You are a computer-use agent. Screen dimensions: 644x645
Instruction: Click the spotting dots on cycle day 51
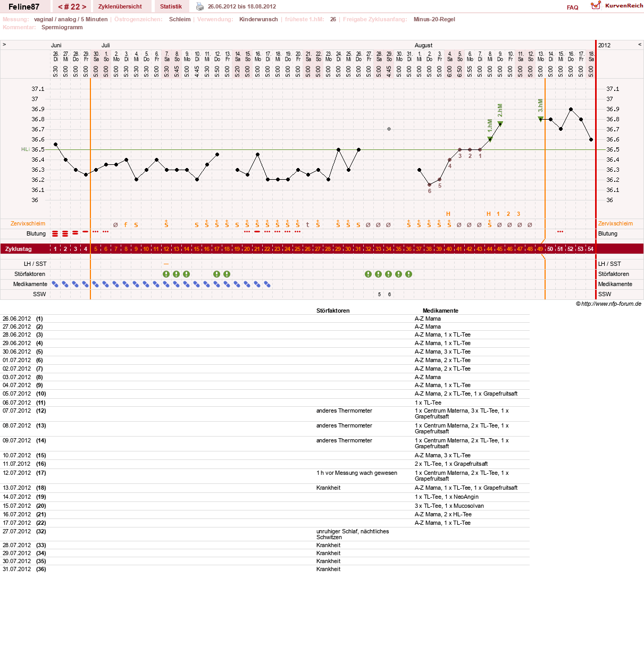click(x=561, y=232)
